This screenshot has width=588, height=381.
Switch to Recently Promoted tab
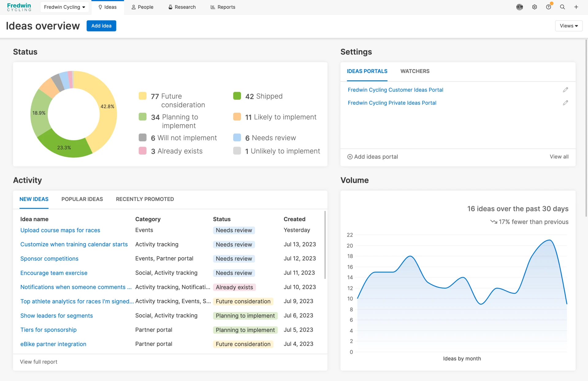(145, 199)
